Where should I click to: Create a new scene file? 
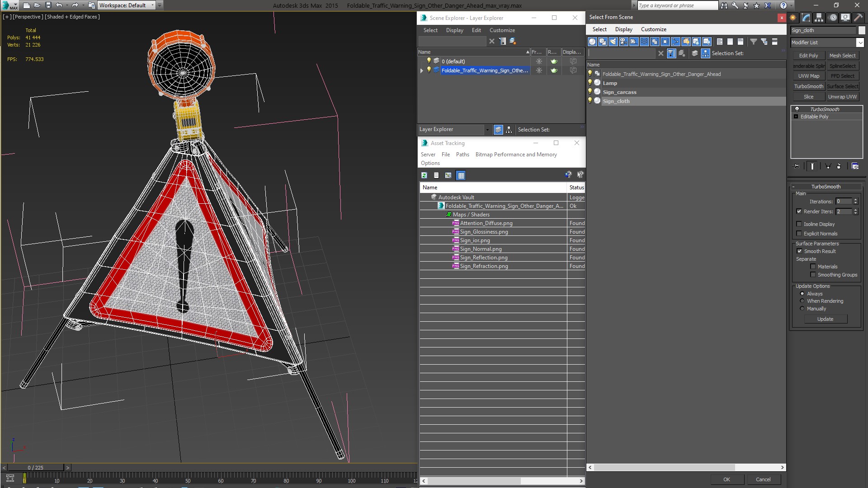point(27,5)
